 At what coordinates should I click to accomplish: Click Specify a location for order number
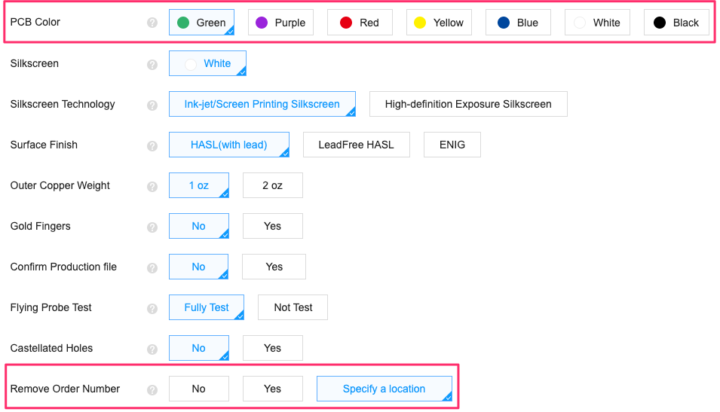pos(384,389)
